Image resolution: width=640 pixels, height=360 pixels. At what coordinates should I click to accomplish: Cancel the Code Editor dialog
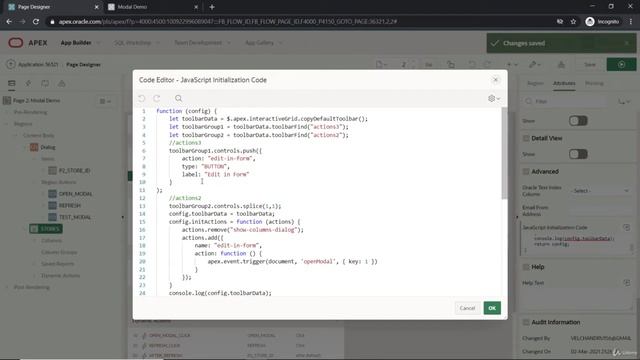coord(467,308)
